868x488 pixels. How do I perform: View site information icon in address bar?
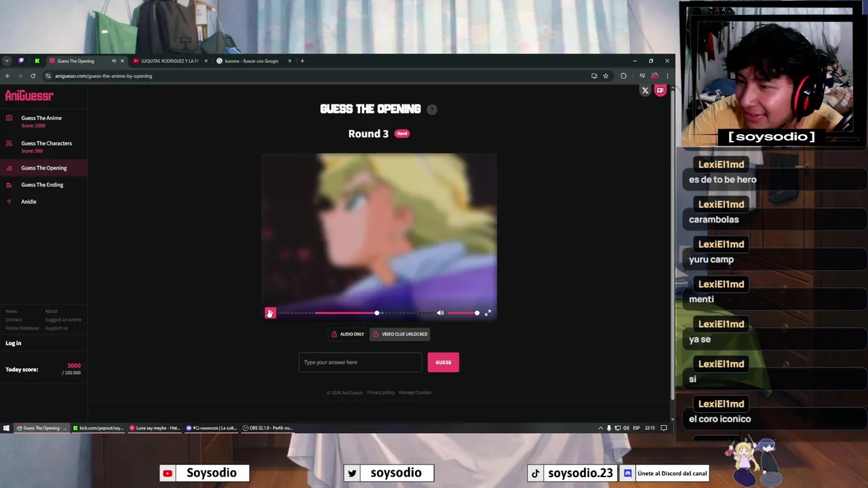coord(48,76)
